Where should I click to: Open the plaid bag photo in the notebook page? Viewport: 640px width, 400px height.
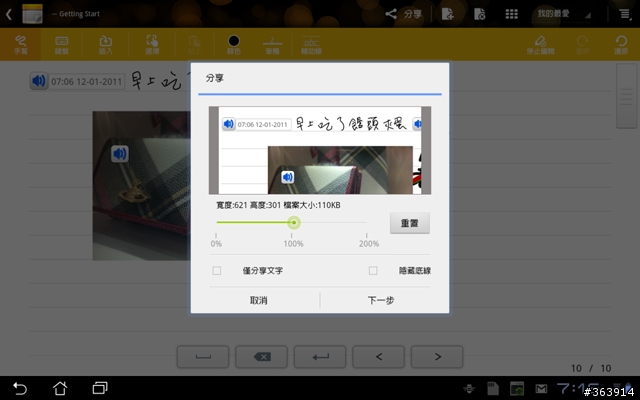tap(141, 186)
